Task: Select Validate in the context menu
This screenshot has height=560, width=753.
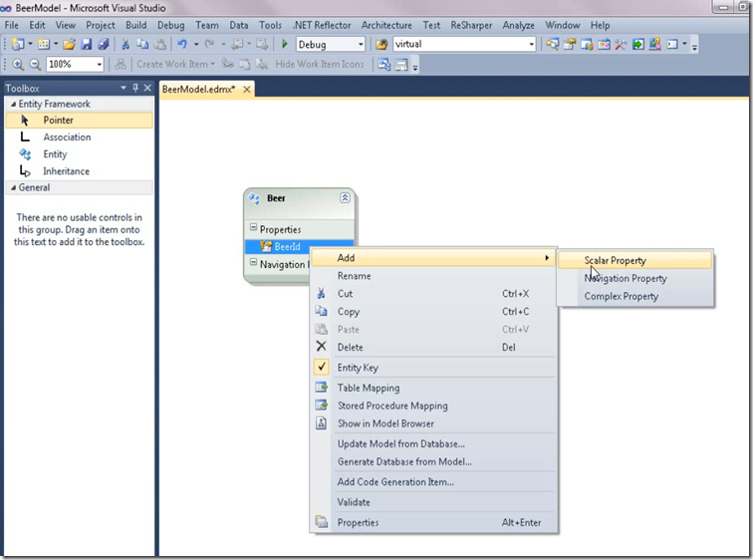Action: tap(433, 502)
